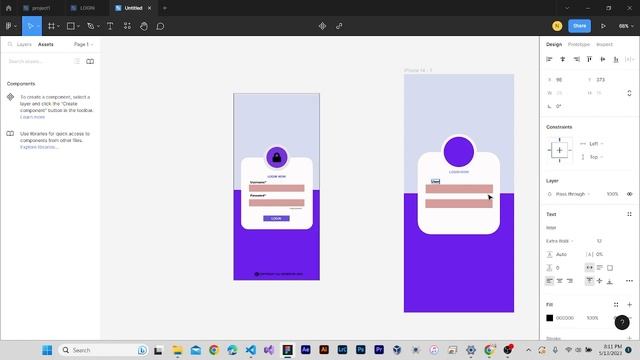Switch to the Prototype tab

579,44
